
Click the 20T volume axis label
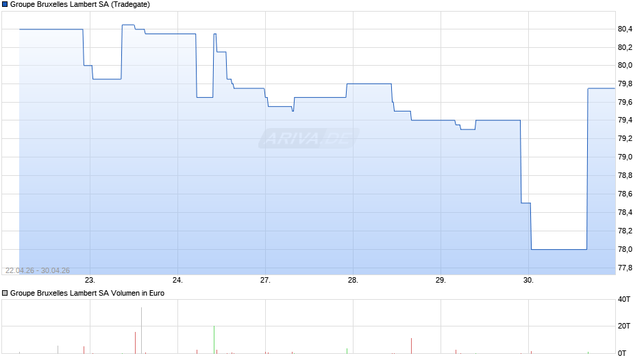[x=624, y=326]
